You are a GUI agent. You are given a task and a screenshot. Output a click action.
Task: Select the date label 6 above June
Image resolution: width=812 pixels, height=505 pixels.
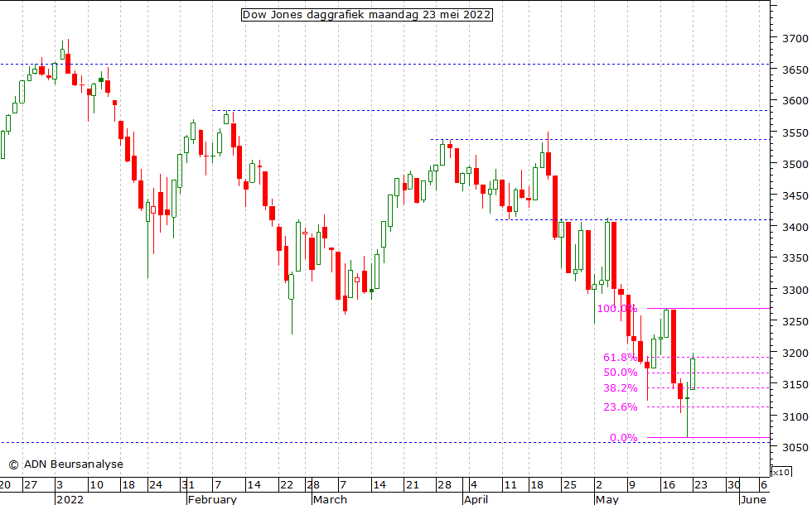point(763,485)
